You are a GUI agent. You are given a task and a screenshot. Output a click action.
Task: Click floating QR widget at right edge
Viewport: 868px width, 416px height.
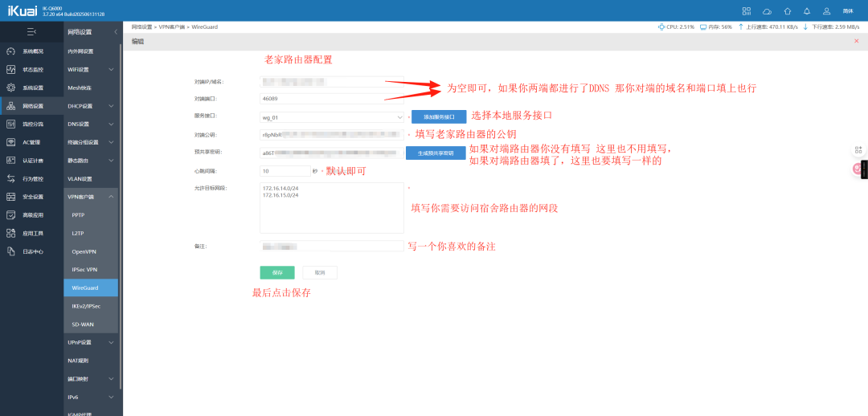(858, 150)
